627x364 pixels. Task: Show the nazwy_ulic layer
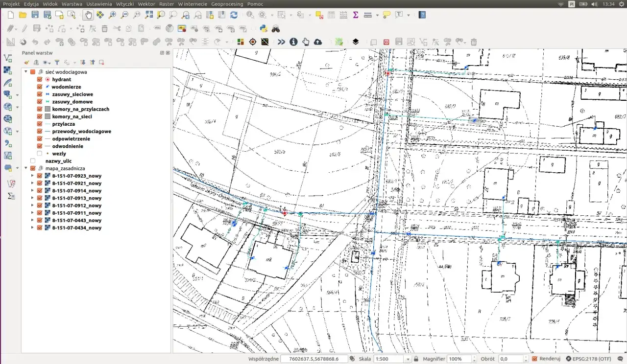[33, 161]
